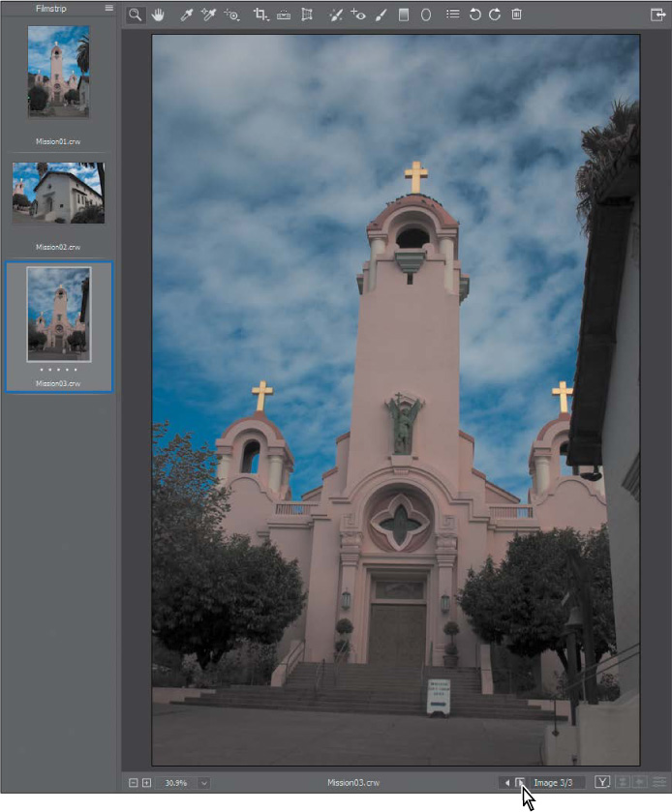This screenshot has width=672, height=812.
Task: Click the 30.9% zoom level field
Action: pyautogui.click(x=176, y=783)
